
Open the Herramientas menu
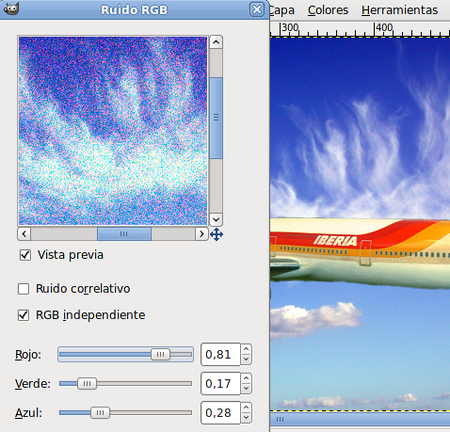coord(400,10)
